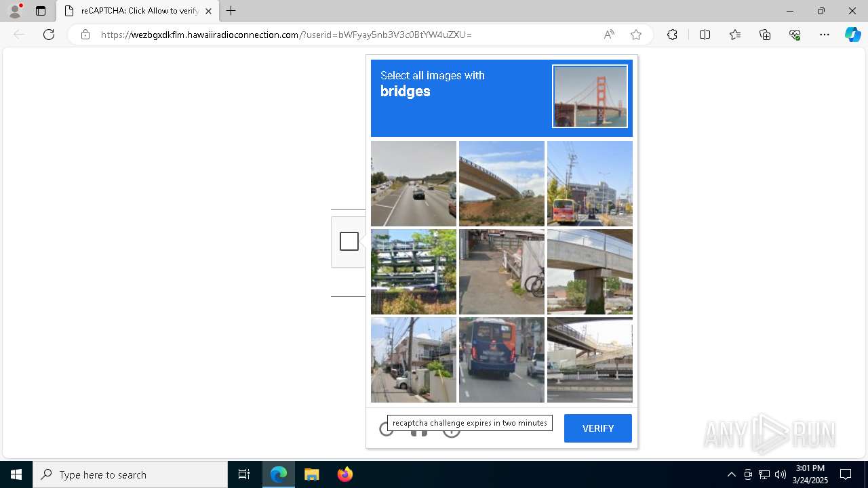Minimize the Edge browser window

point(790,11)
